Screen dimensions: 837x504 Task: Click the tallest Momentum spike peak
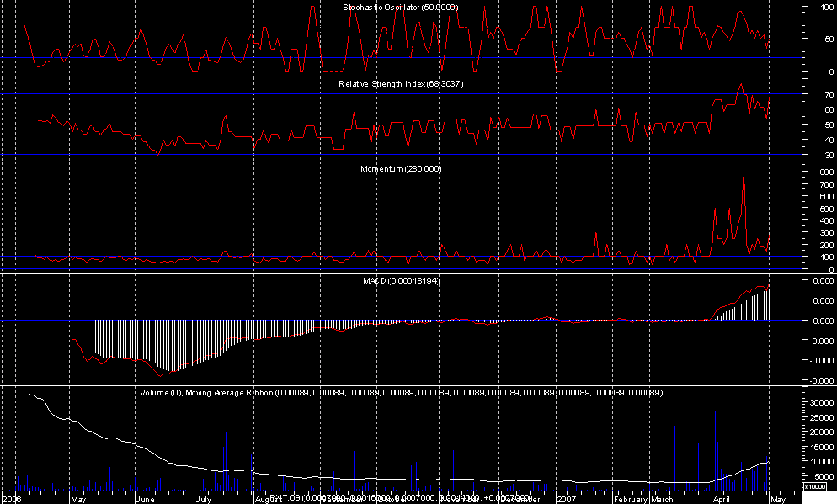click(744, 172)
